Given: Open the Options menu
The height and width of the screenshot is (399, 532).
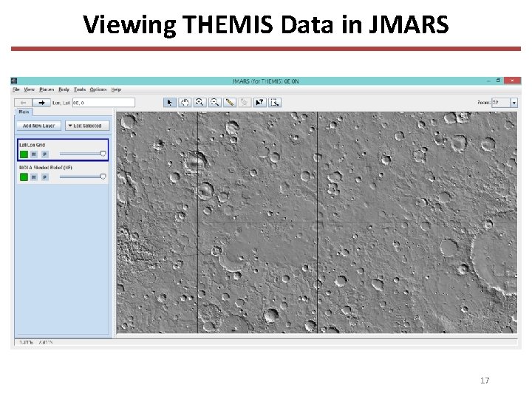Looking at the screenshot, I should click(x=98, y=89).
